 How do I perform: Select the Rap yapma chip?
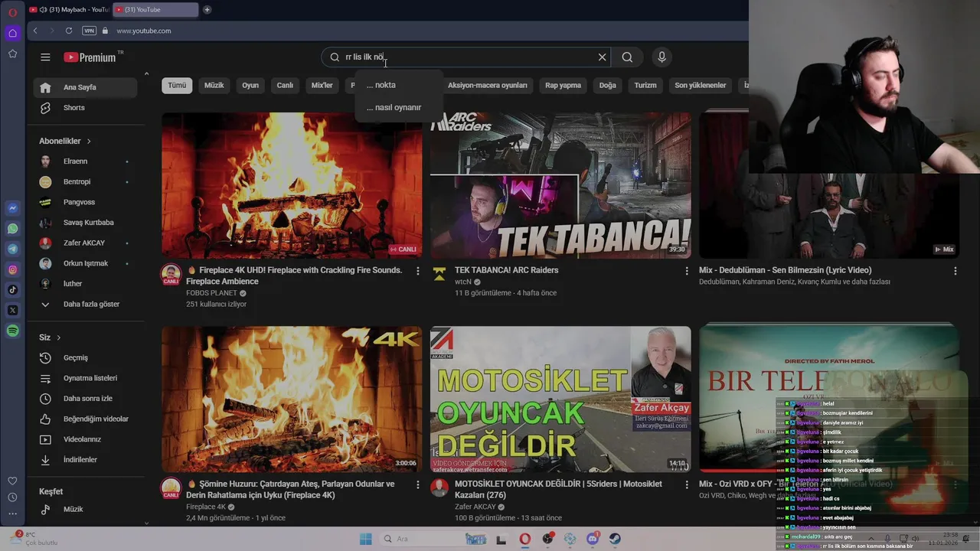563,85
